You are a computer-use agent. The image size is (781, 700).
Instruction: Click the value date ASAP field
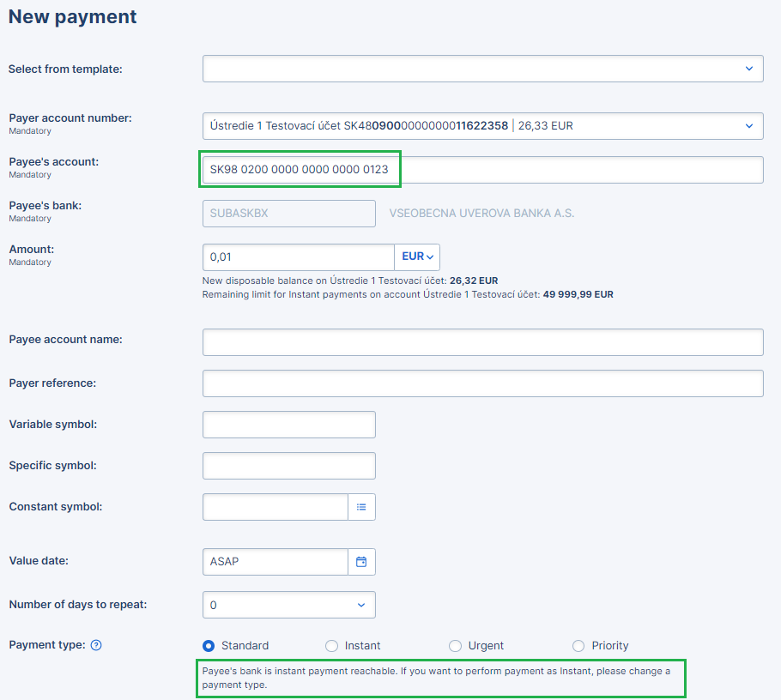pos(275,562)
